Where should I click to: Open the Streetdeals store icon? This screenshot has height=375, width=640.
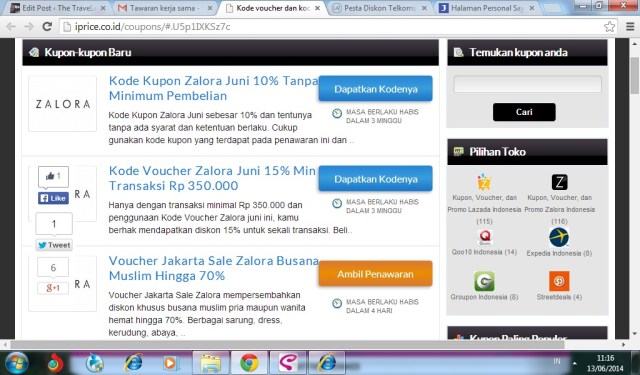(x=559, y=281)
